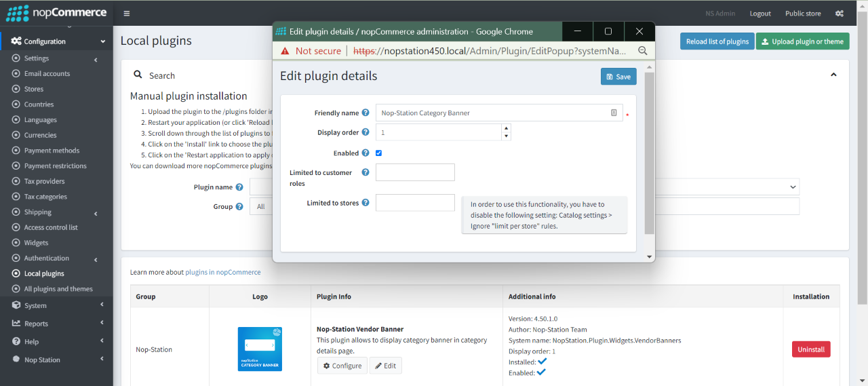Viewport: 868px width, 386px height.
Task: Expand the System menu
Action: [x=56, y=305]
